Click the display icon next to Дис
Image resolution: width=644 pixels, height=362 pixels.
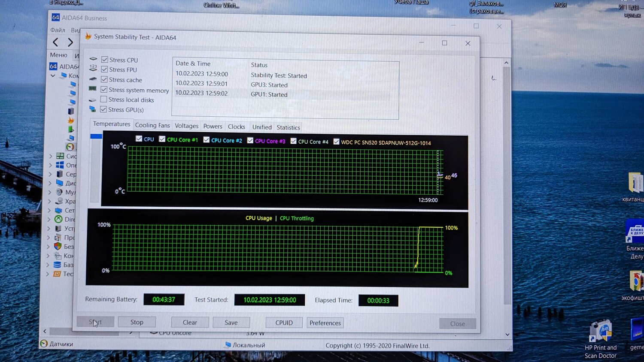[x=60, y=183]
